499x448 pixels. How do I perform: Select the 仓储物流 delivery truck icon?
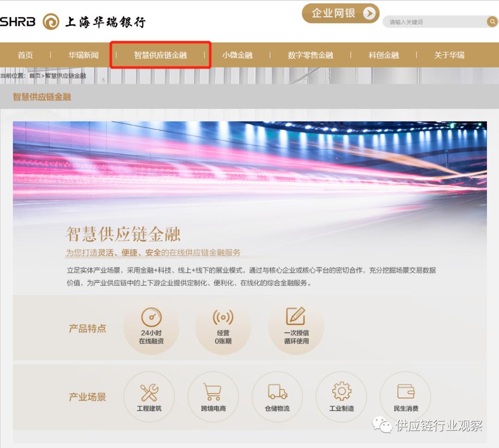pyautogui.click(x=277, y=392)
